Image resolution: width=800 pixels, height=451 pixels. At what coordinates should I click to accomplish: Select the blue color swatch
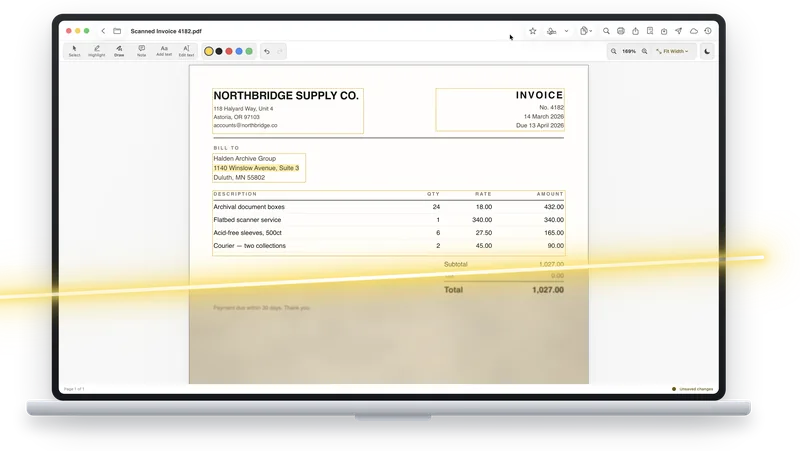tap(239, 51)
